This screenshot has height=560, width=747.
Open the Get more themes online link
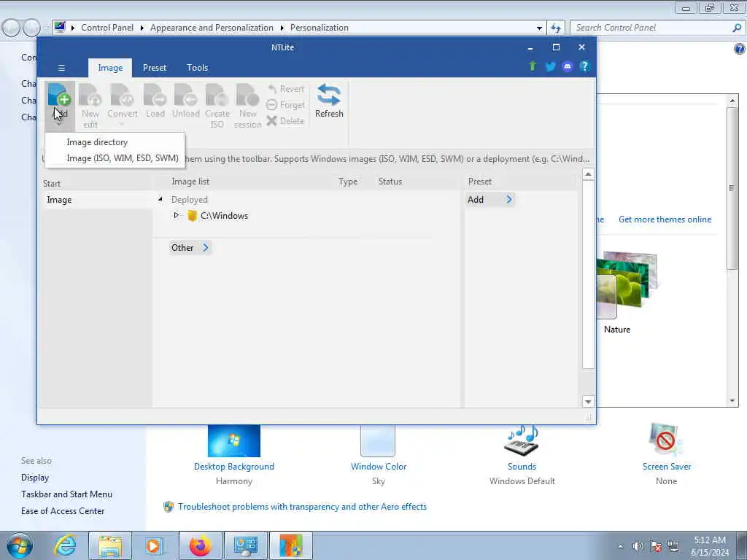tap(665, 219)
